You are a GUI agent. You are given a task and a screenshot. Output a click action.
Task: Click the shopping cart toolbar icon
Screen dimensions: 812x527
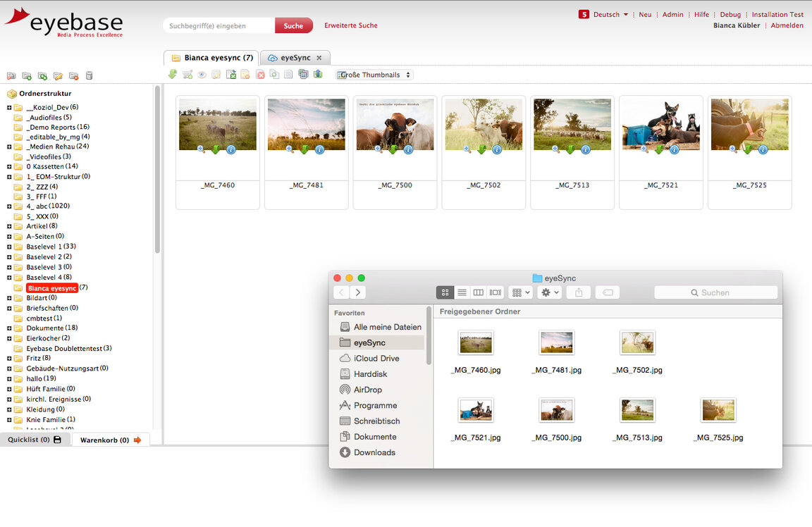tap(187, 75)
